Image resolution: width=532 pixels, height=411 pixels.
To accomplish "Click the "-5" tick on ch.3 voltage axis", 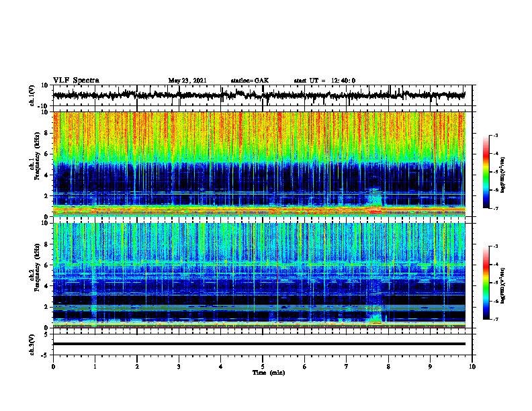I will [x=46, y=355].
